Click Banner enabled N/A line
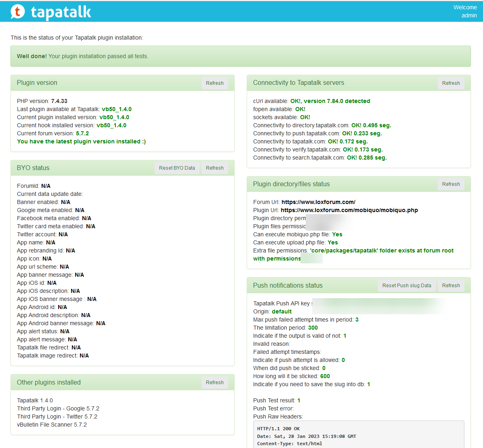This screenshot has width=483, height=448. coord(44,202)
